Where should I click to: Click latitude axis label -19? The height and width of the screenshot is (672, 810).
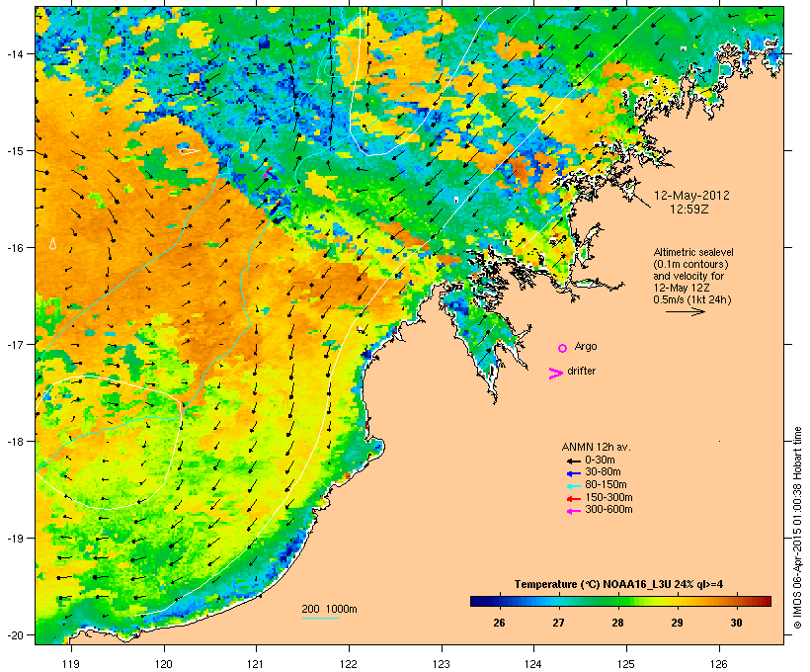(16, 539)
